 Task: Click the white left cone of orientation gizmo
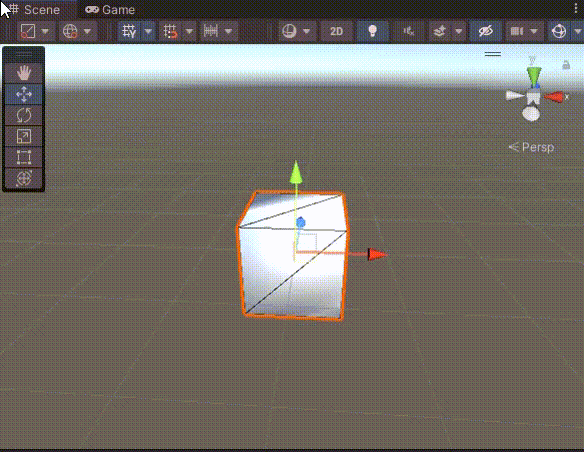coord(514,96)
